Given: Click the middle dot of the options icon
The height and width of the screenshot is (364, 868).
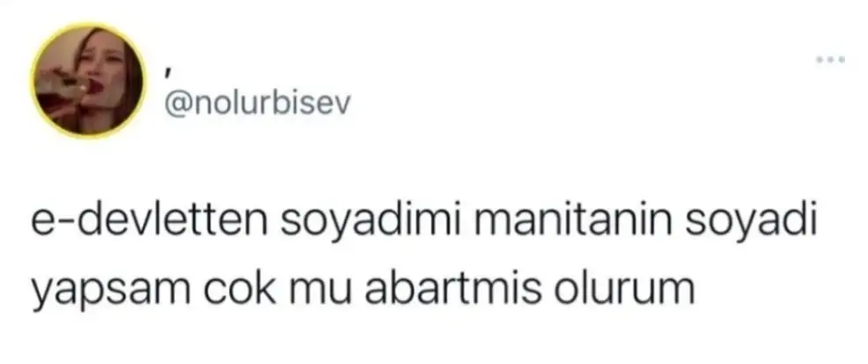Looking at the screenshot, I should click(x=831, y=59).
